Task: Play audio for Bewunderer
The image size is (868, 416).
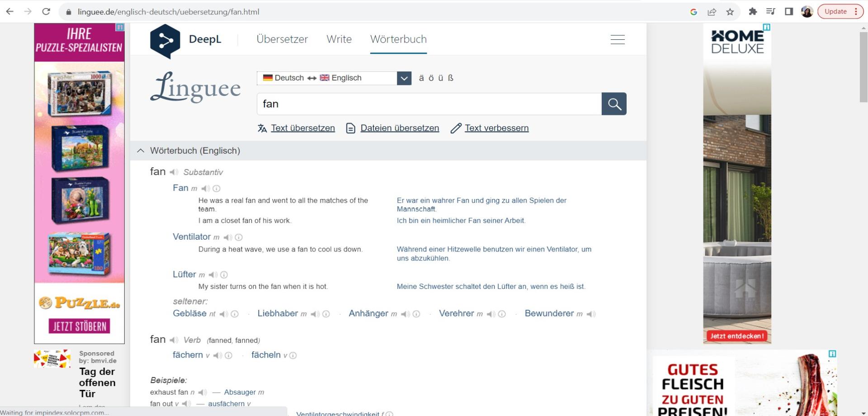Action: [591, 314]
